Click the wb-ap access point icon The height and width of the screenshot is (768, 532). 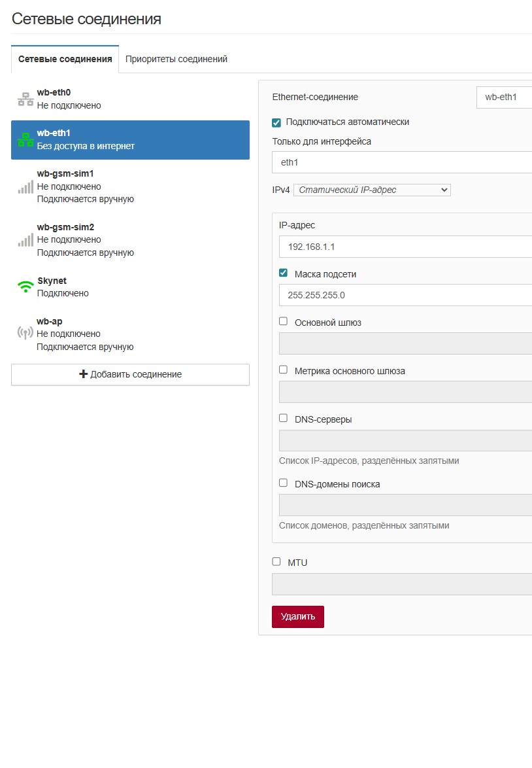click(x=25, y=333)
